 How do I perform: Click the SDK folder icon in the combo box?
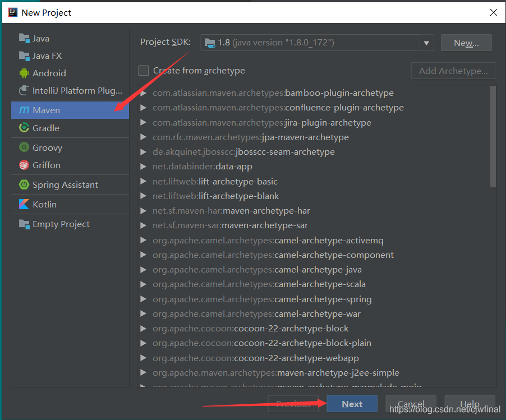[210, 43]
